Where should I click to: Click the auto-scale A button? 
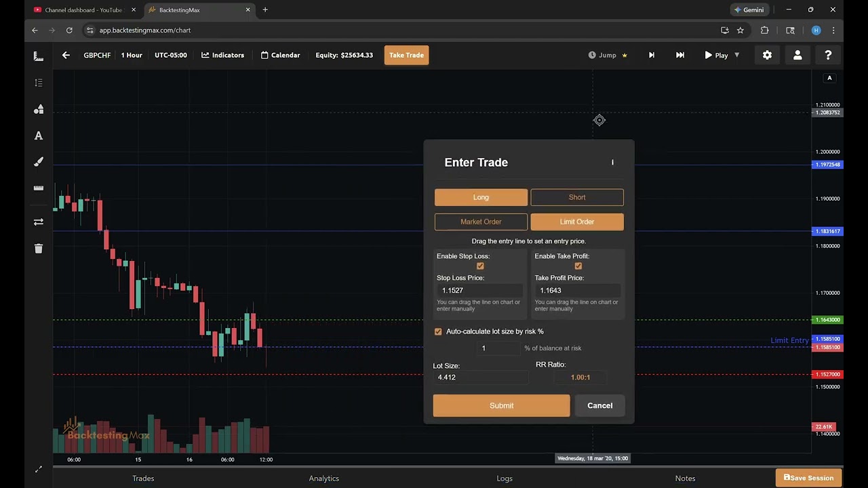pos(829,78)
